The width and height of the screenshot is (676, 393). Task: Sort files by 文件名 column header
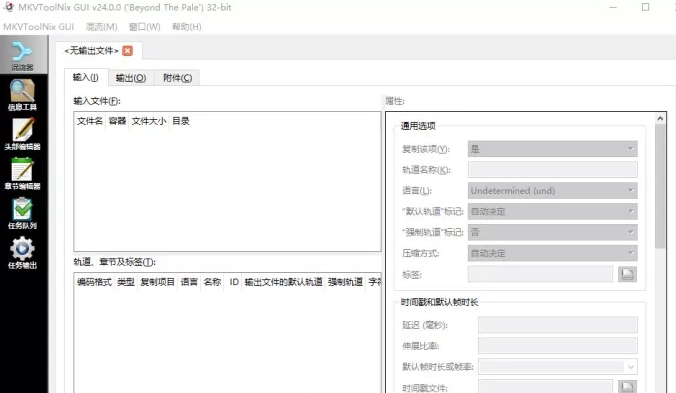(90, 121)
